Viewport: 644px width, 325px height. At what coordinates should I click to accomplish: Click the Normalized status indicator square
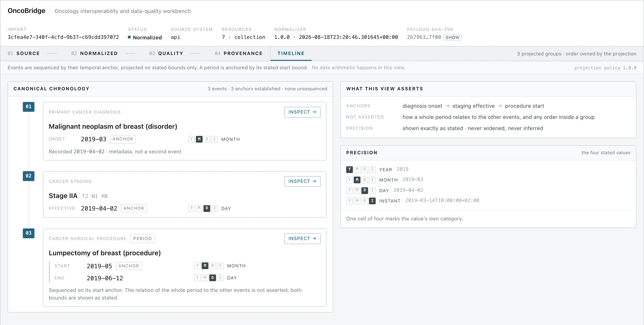[129, 37]
